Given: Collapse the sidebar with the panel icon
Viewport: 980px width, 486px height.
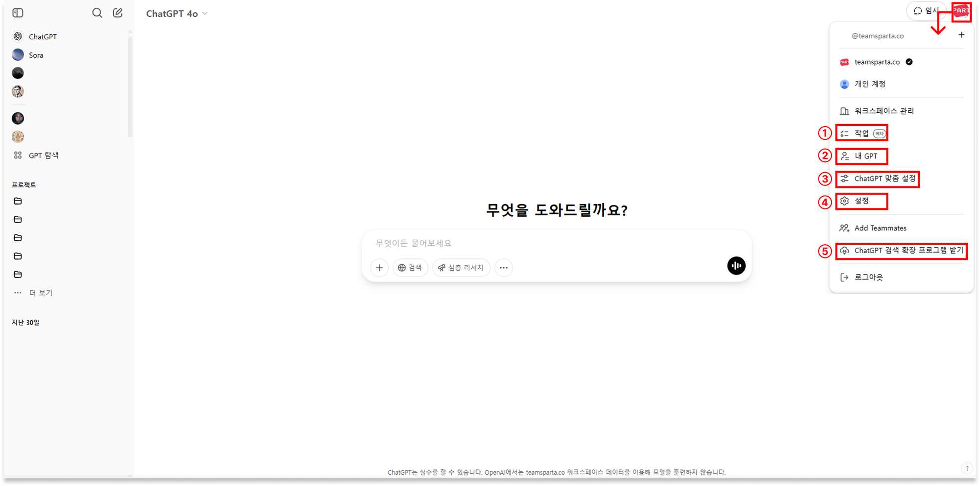Looking at the screenshot, I should tap(18, 13).
